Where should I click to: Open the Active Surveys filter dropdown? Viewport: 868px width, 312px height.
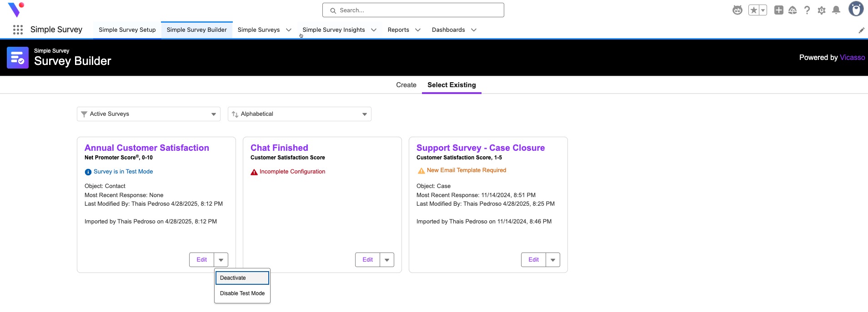pyautogui.click(x=149, y=114)
